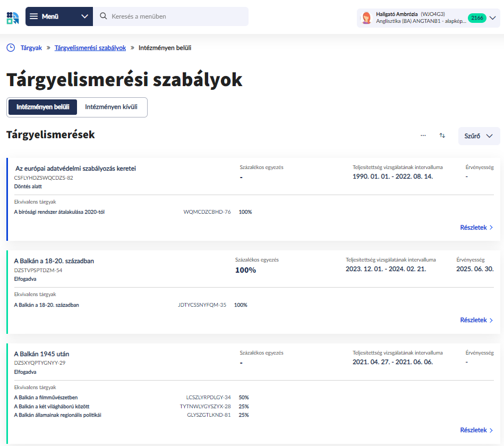Expand the Menü dropdown chevron
504x446 pixels.
pyautogui.click(x=84, y=16)
